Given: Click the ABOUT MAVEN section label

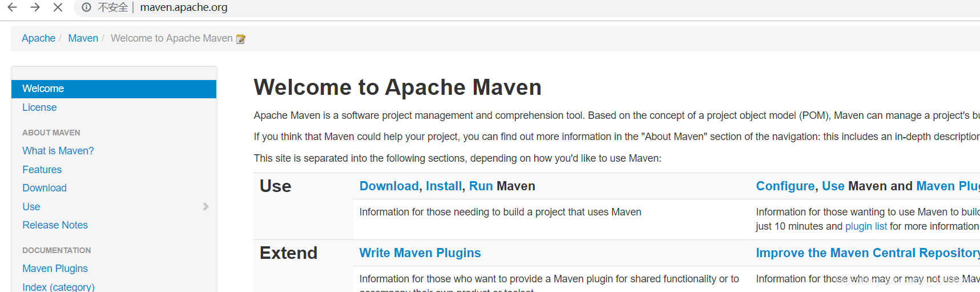Looking at the screenshot, I should [x=51, y=133].
